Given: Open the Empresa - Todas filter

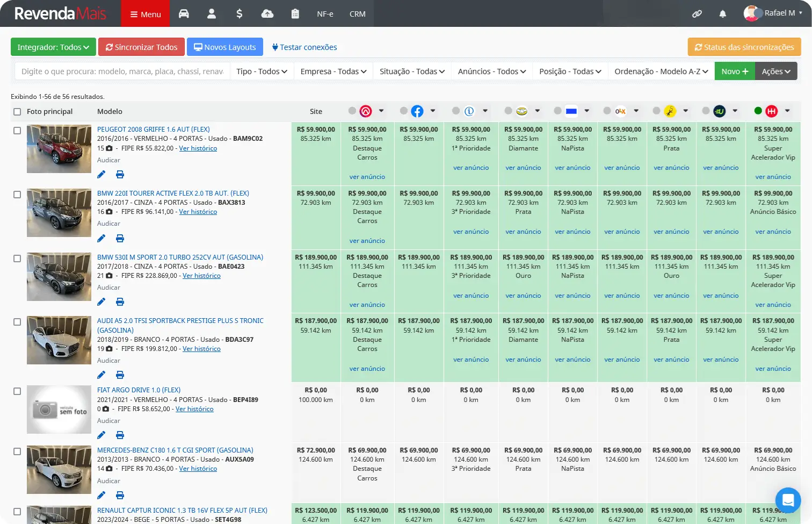Looking at the screenshot, I should [334, 71].
